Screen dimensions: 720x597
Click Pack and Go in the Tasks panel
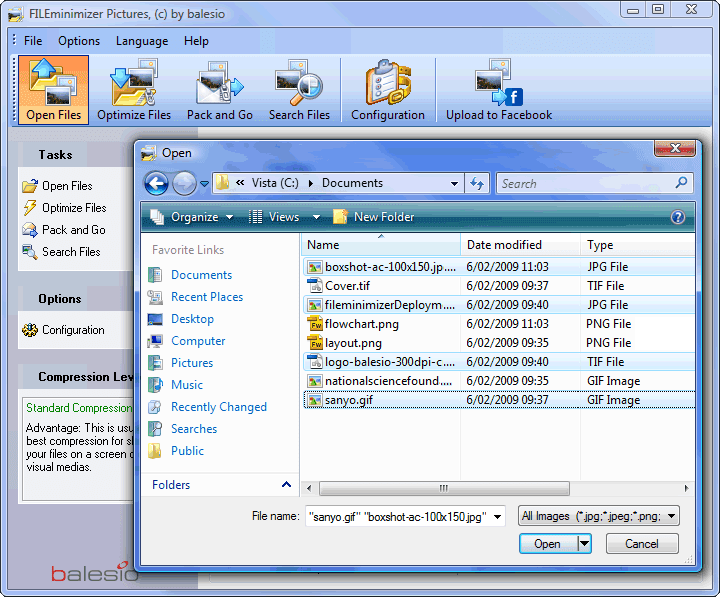click(64, 230)
